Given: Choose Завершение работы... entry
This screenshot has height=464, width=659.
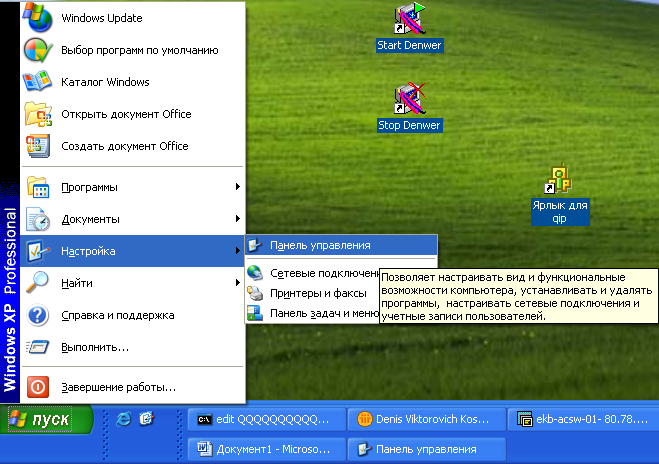Looking at the screenshot, I should click(x=133, y=387).
